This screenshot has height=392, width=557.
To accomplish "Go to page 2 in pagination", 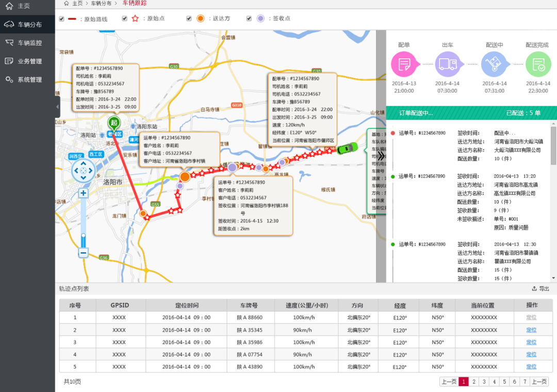I will (474, 381).
